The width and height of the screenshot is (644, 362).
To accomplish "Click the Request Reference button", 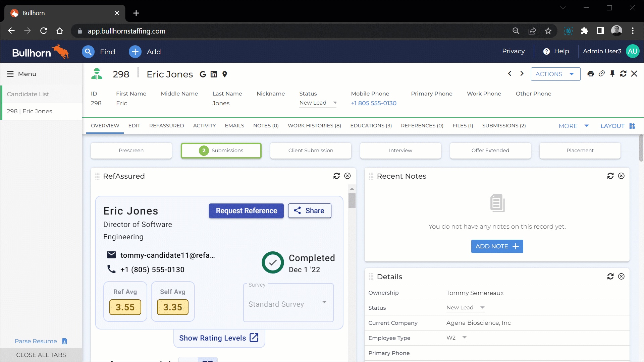I will click(x=246, y=211).
